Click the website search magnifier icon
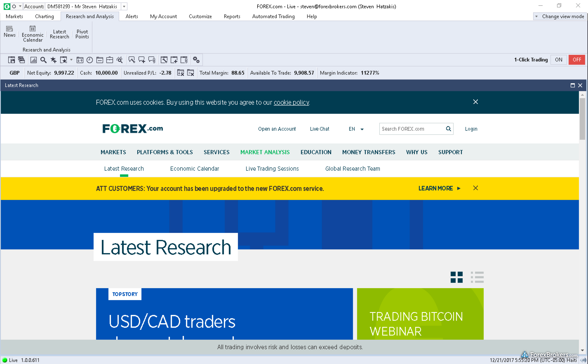Image resolution: width=588 pixels, height=364 pixels. click(448, 129)
